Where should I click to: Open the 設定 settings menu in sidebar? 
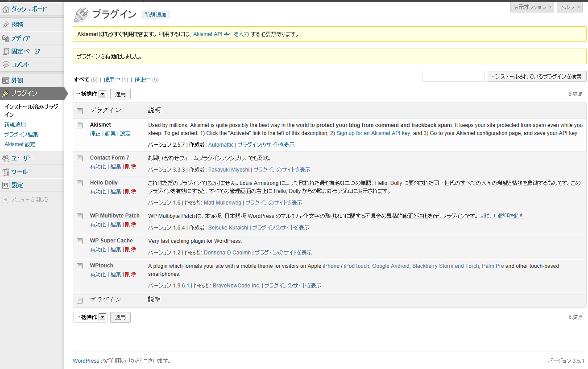[17, 185]
